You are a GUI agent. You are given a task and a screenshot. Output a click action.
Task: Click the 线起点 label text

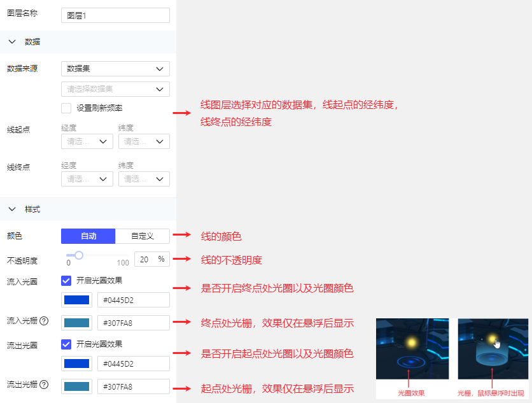pos(18,130)
